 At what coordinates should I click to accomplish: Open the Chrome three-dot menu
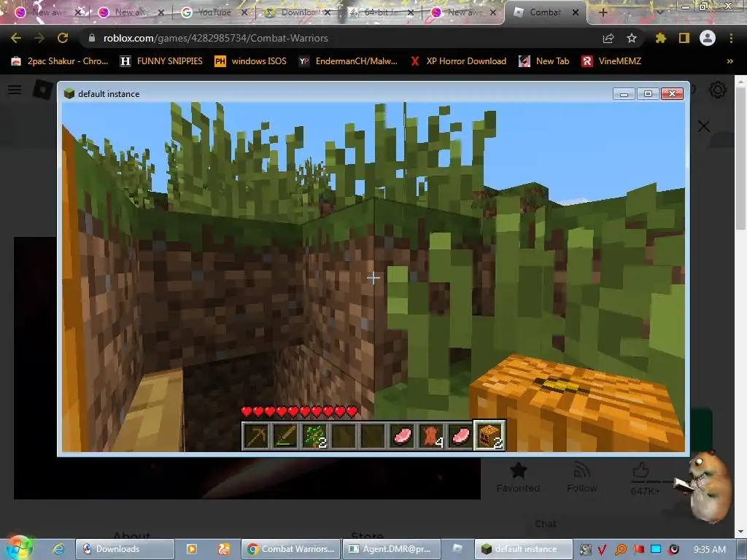pyautogui.click(x=731, y=38)
